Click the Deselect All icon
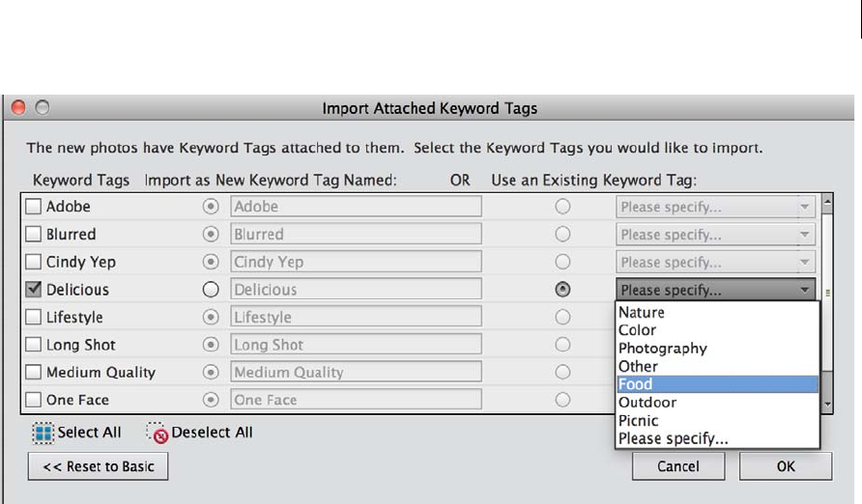 (x=158, y=433)
